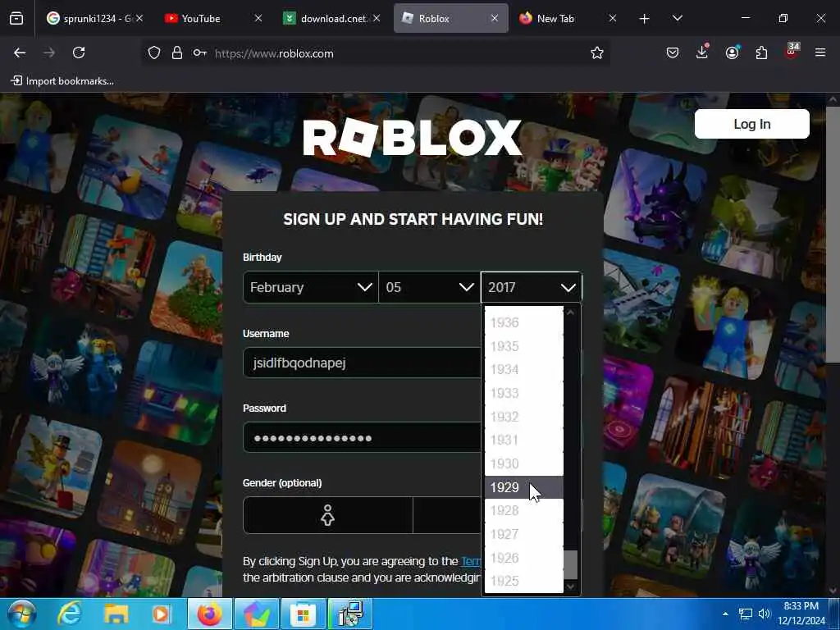Open the Downloads panel icon
Image resolution: width=840 pixels, height=630 pixels.
click(702, 52)
